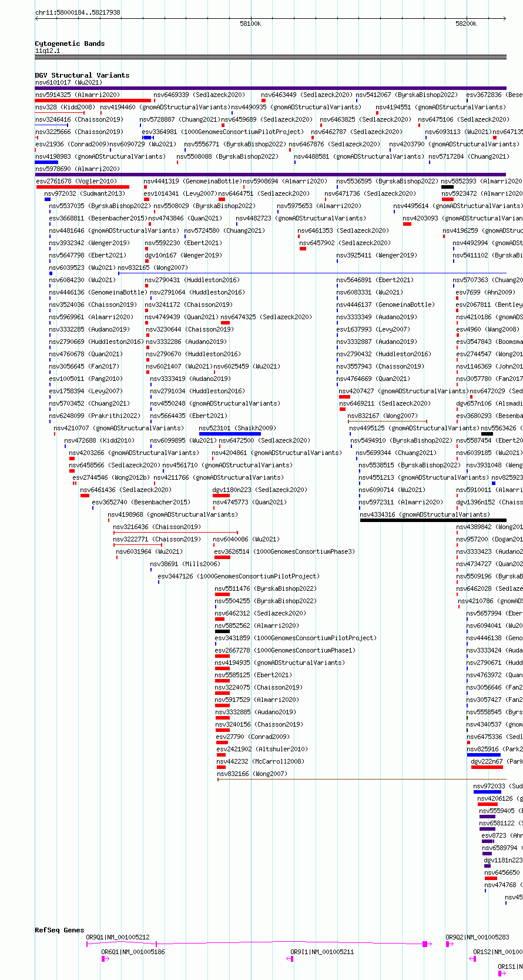Click the OR9Q2 magenta gene arrow glyph

point(450,944)
